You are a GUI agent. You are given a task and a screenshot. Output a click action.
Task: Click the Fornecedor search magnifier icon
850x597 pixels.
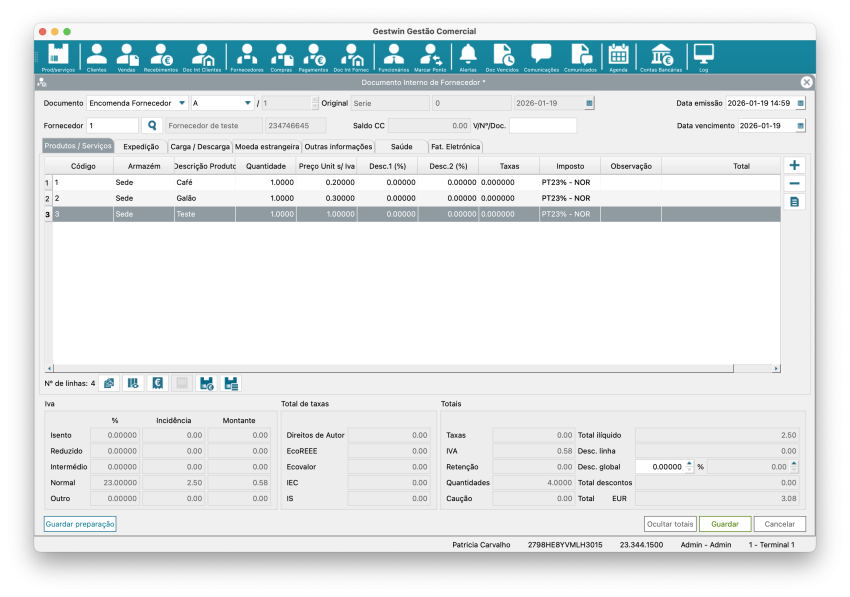(x=152, y=126)
